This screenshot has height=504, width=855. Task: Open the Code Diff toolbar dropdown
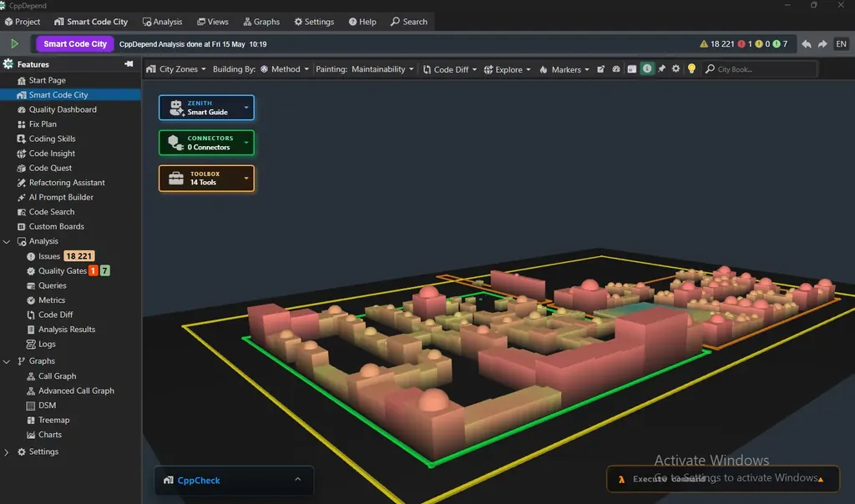[x=450, y=69]
